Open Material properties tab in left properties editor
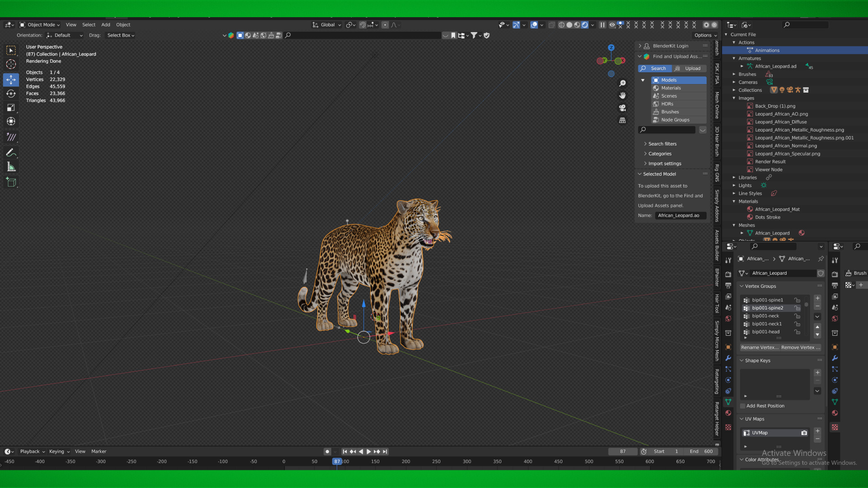Screen dimensions: 868x488 click(x=728, y=413)
